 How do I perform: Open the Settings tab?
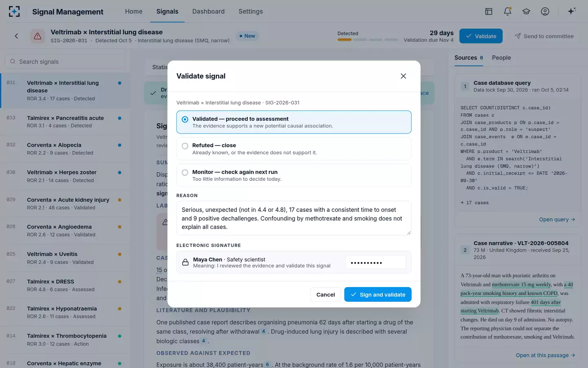tap(250, 11)
